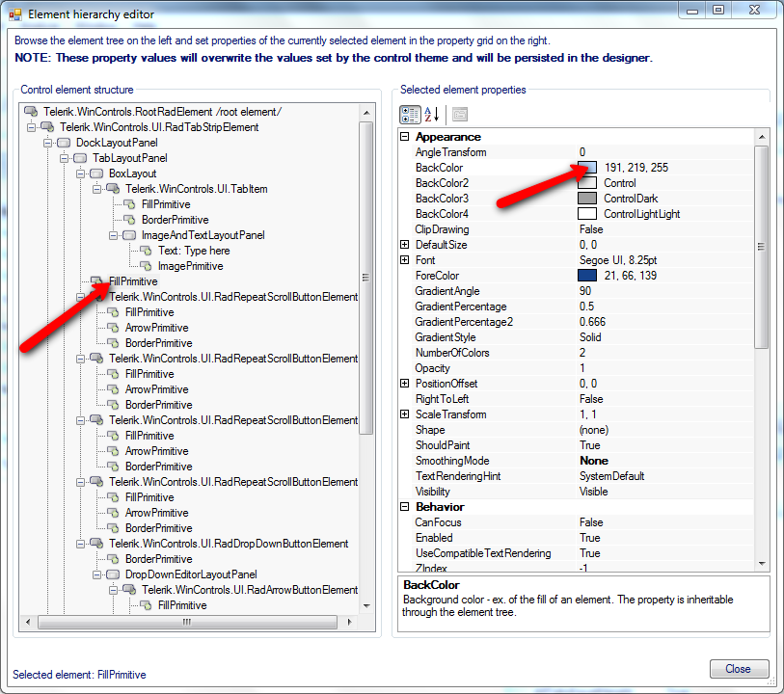
Task: Click the Opacity value field
Action: (665, 368)
